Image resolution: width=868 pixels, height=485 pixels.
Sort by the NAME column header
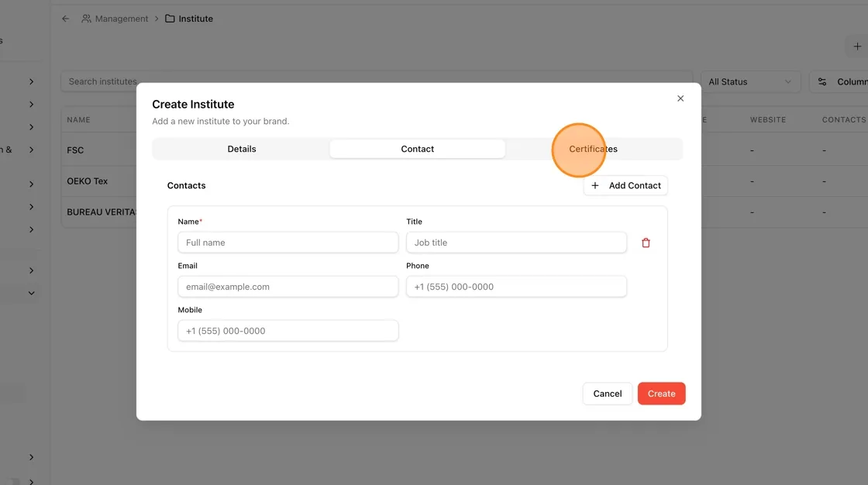(x=78, y=119)
